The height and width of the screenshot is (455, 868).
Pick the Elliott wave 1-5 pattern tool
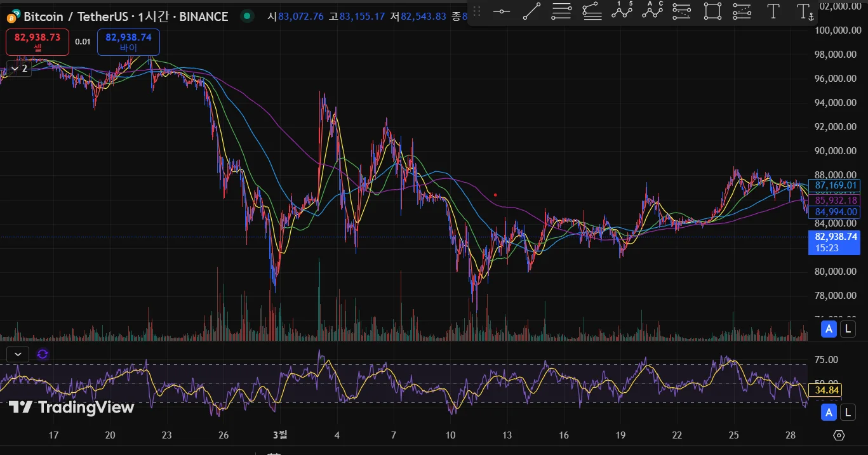[622, 10]
